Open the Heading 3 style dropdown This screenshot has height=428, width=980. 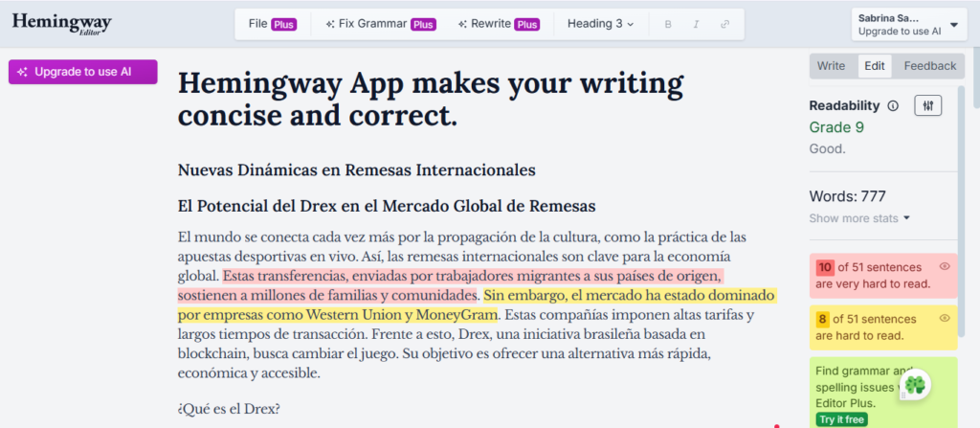click(600, 24)
